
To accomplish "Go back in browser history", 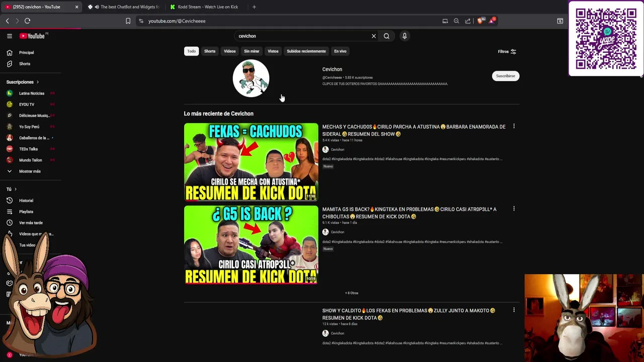I will point(7,21).
